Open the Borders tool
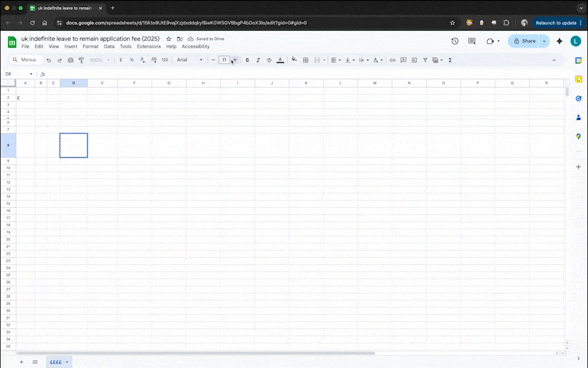Image resolution: width=588 pixels, height=368 pixels. (x=306, y=60)
